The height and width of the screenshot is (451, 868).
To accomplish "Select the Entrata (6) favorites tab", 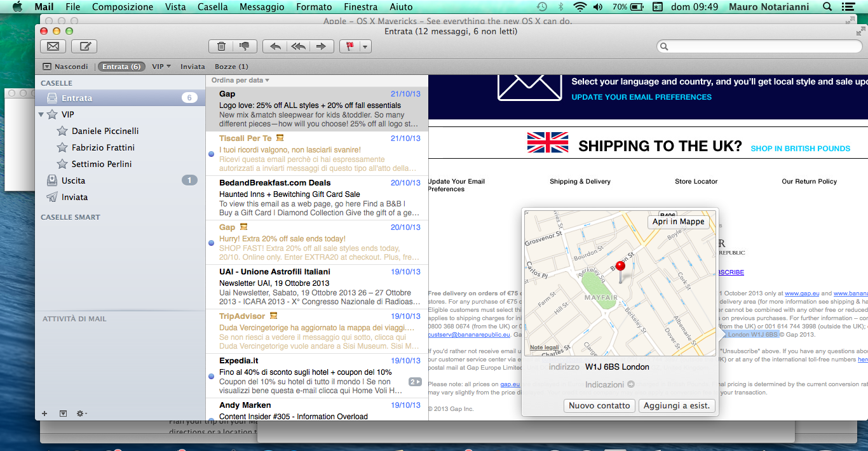I will 121,67.
